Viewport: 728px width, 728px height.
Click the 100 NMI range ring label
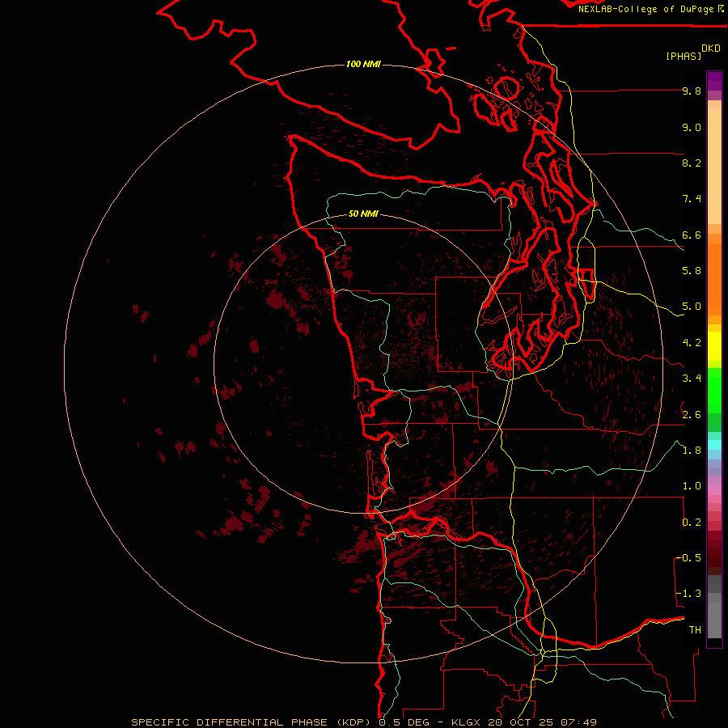(363, 64)
